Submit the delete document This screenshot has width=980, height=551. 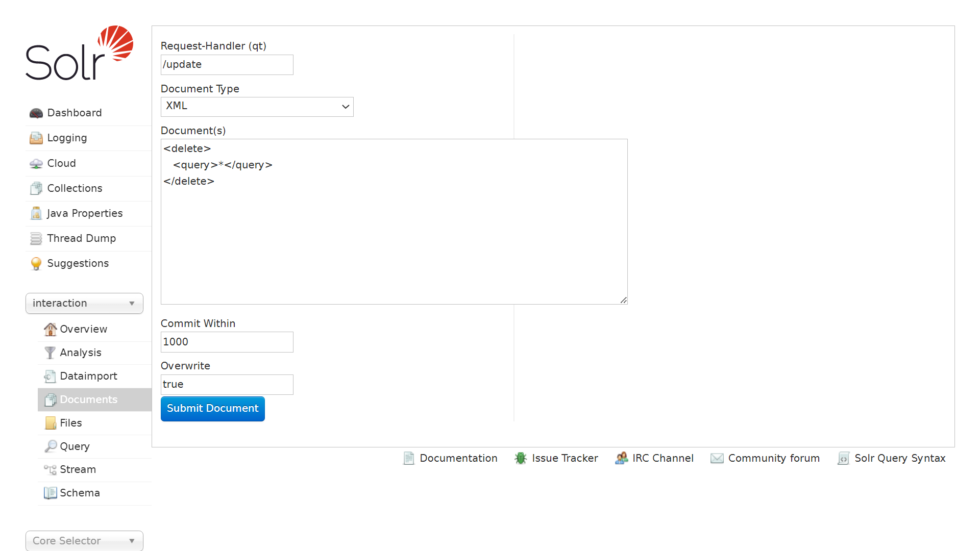click(x=212, y=408)
